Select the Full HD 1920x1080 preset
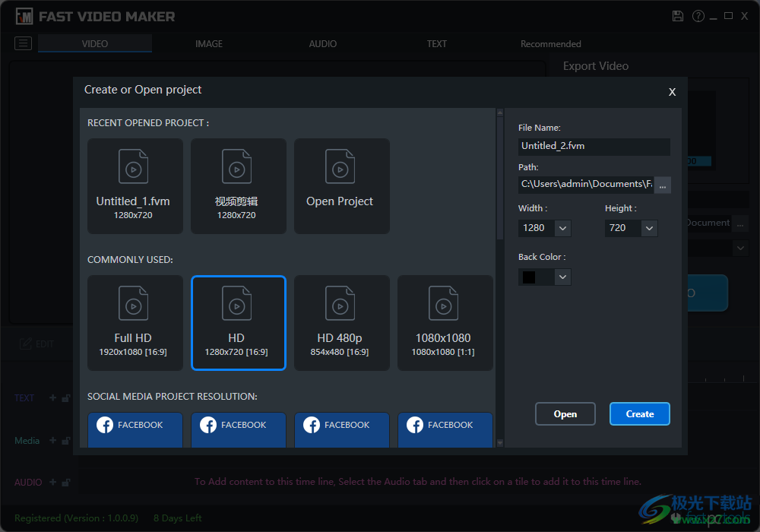 (135, 323)
